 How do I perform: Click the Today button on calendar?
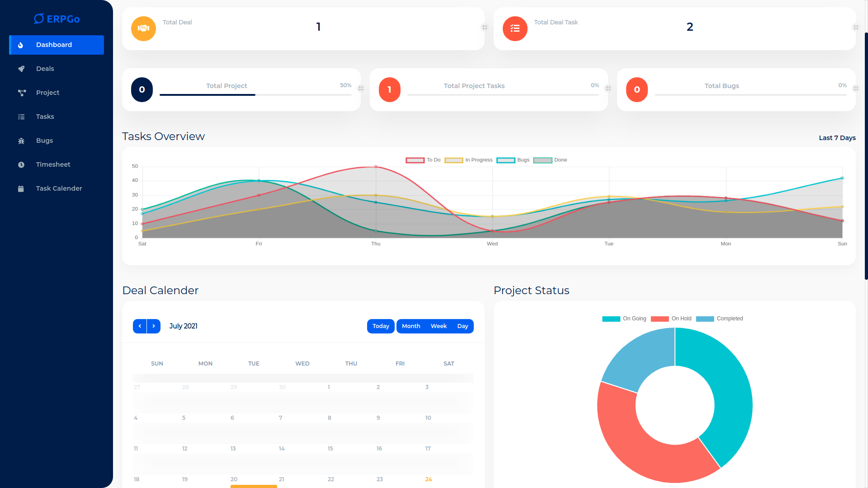[381, 326]
